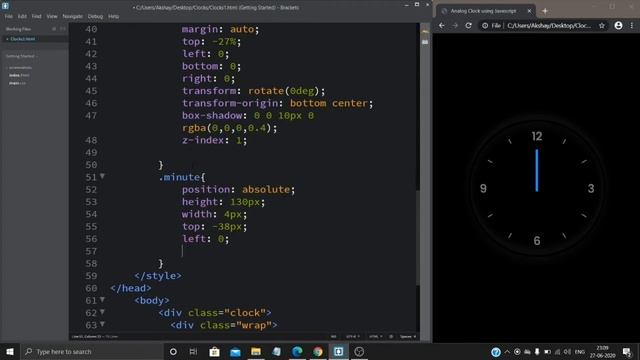The width and height of the screenshot is (640, 360).
Task: Open the Windows Start menu
Action: (x=10, y=351)
